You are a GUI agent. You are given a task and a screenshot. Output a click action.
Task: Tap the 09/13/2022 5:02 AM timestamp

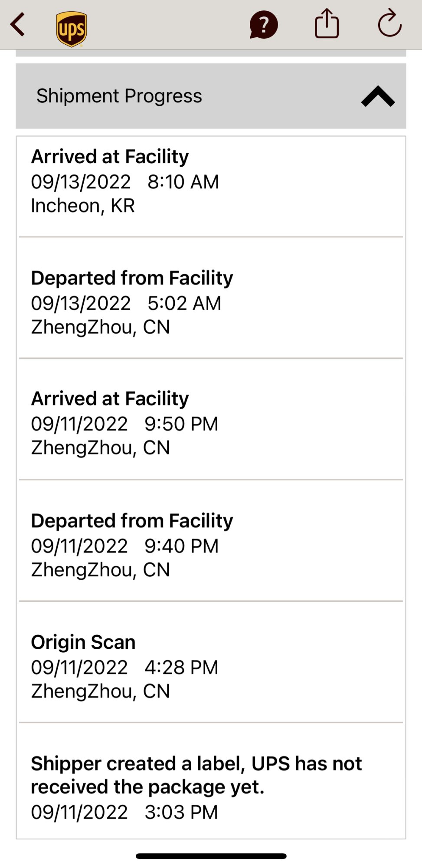[126, 303]
